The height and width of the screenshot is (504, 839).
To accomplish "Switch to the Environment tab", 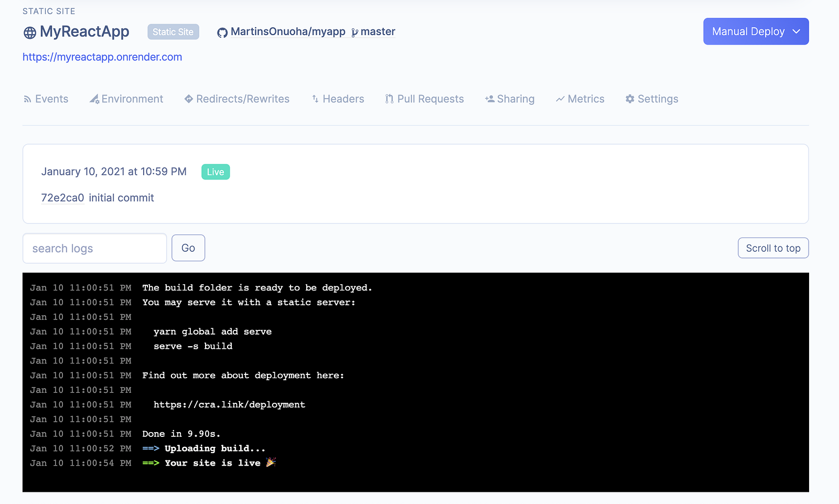I will point(126,99).
